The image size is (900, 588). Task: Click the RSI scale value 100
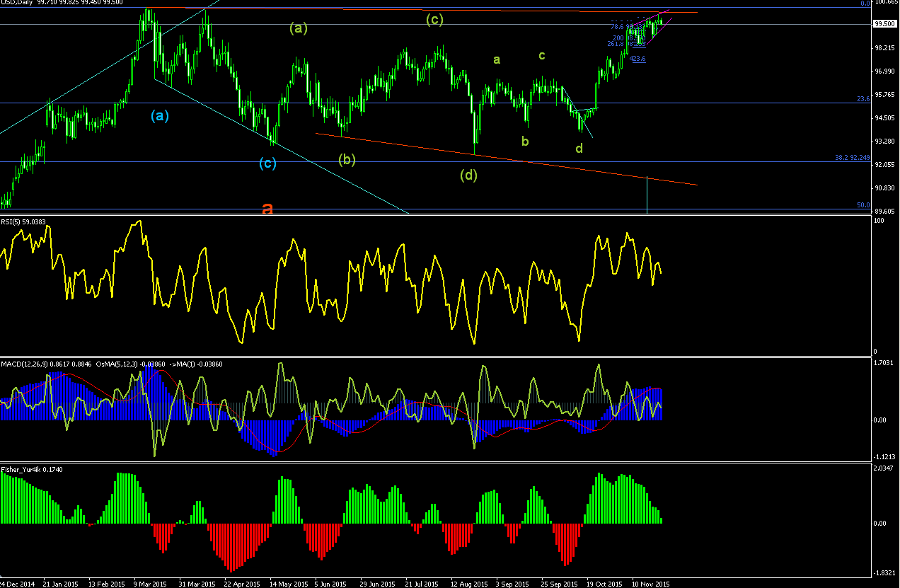879,221
